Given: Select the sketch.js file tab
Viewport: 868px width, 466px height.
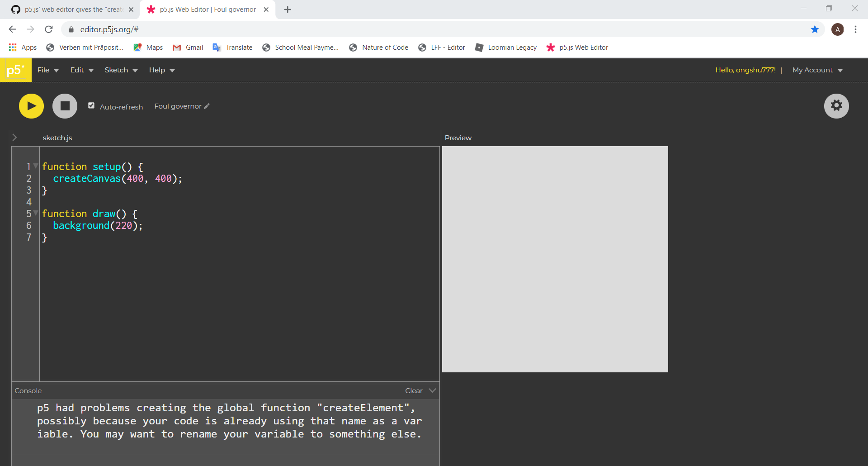Looking at the screenshot, I should point(57,138).
